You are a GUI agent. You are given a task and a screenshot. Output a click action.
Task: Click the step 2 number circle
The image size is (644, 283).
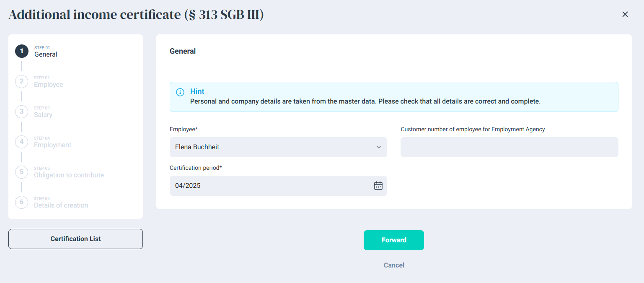(22, 81)
